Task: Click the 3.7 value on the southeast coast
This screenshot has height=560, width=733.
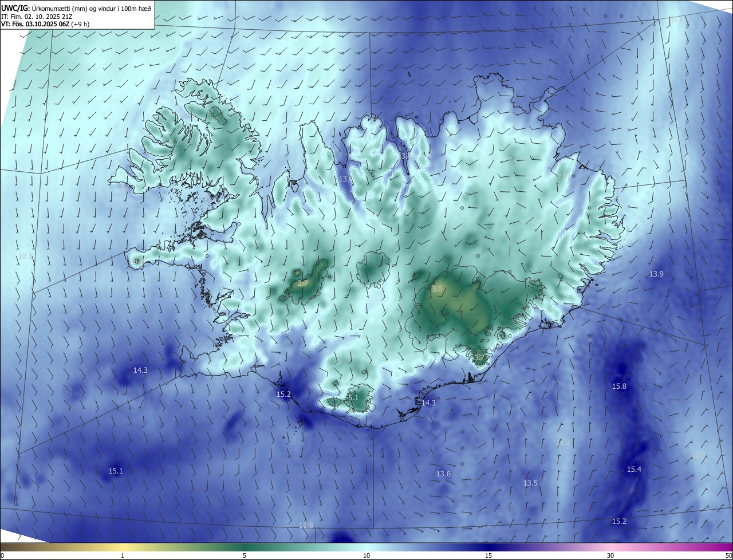Action: pos(479,358)
